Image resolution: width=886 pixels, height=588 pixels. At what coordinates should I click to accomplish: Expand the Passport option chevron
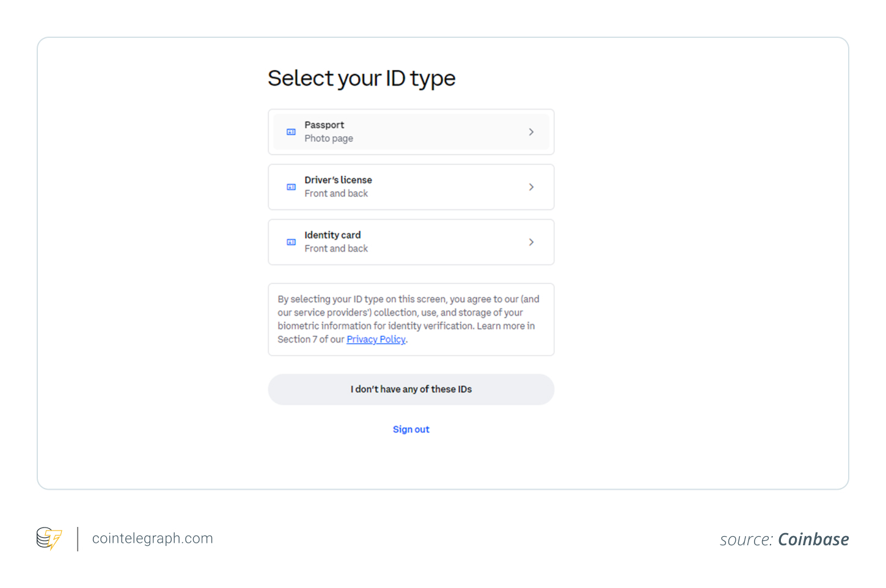pyautogui.click(x=531, y=132)
